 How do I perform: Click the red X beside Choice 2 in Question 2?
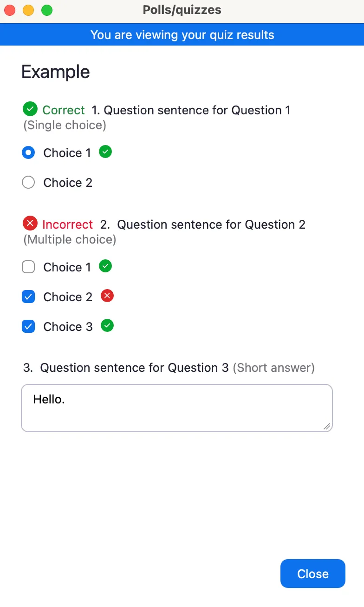pos(106,296)
